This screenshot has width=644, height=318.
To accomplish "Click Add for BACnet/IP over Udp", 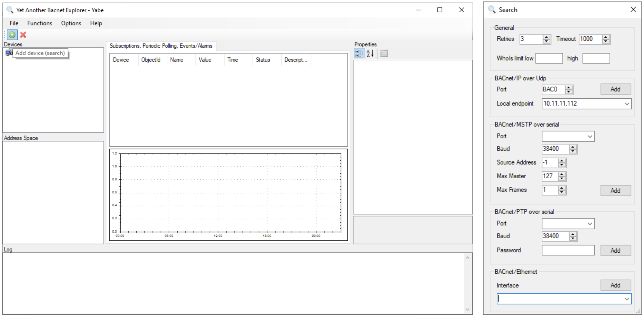I will 616,89.
